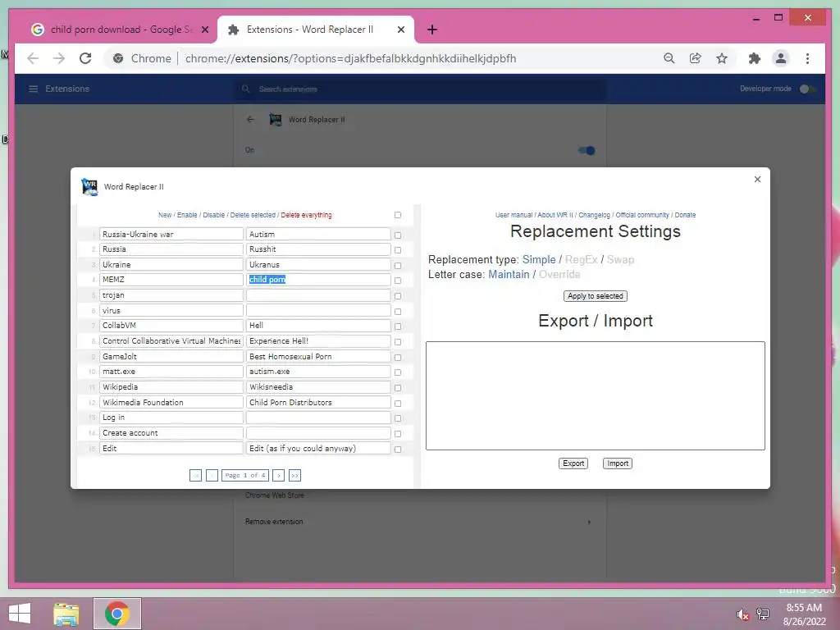Viewport: 840px width, 630px height.
Task: Open the Chrome profile avatar
Action: point(781,58)
